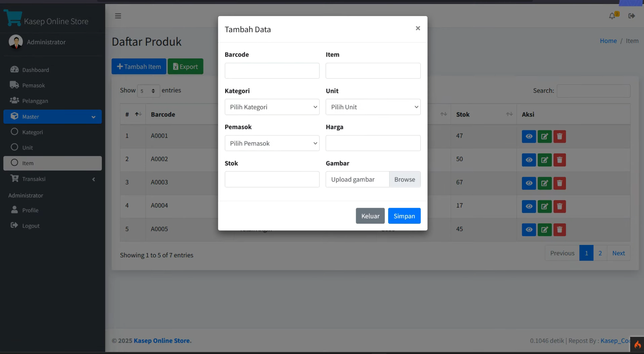Screen dimensions: 644x354
Task: Edit product A0002 with pencil icon
Action: (x=545, y=160)
